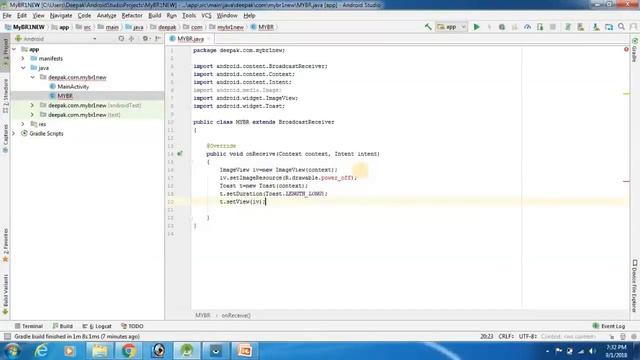Screen dimensions: 640x360
Task: Open SDK Manager from the toolbar
Action: 596,27
